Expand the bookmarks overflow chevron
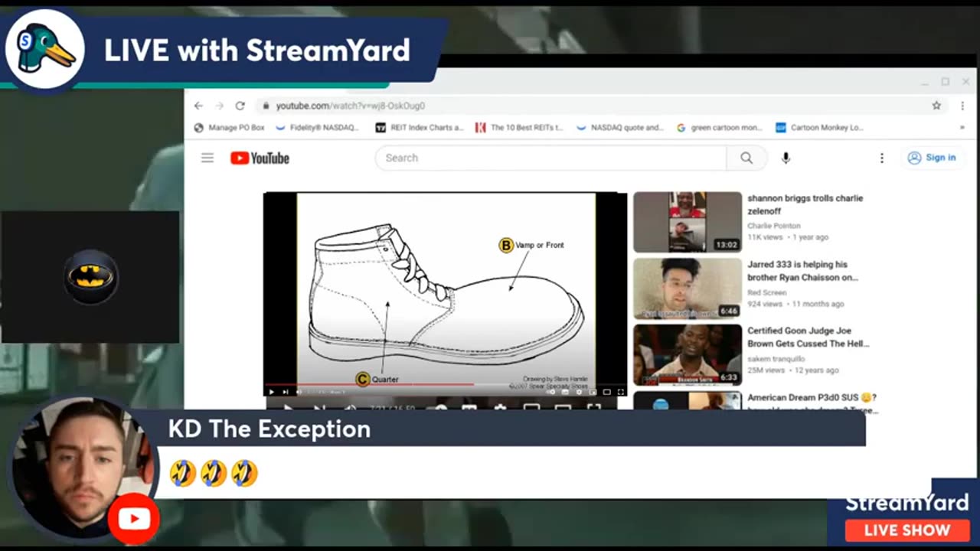 962,128
